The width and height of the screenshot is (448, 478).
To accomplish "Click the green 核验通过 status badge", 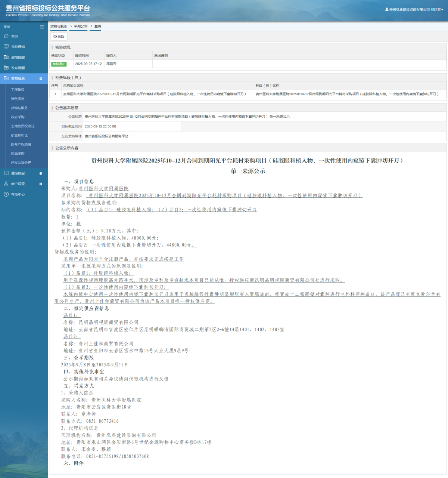I will (x=59, y=64).
